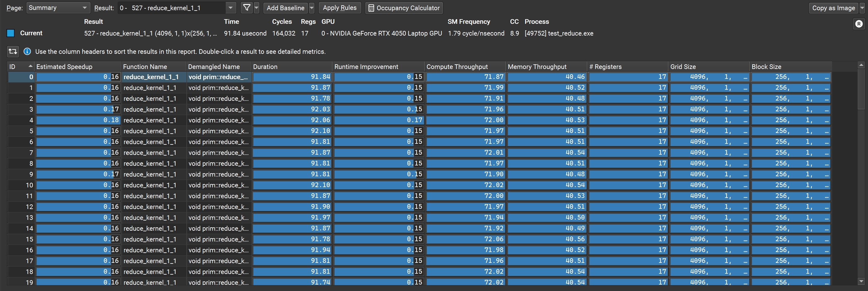Click the Copy as Image button
Viewport: 868px width, 291px height.
[834, 8]
